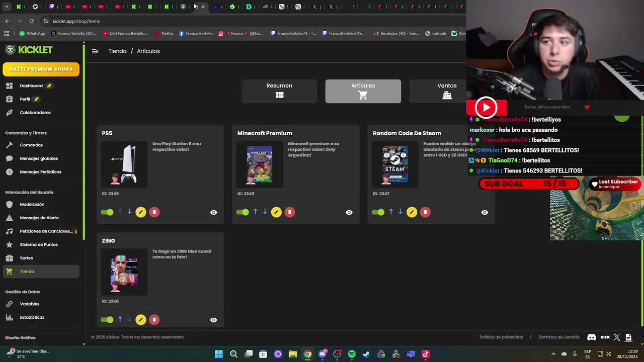This screenshot has height=362, width=644.
Task: Show Random Code De Steam with eye icon
Action: [x=485, y=213]
